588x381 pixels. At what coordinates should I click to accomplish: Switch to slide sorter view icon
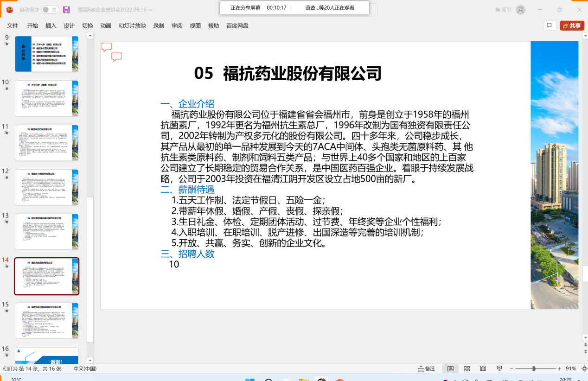[x=467, y=368]
